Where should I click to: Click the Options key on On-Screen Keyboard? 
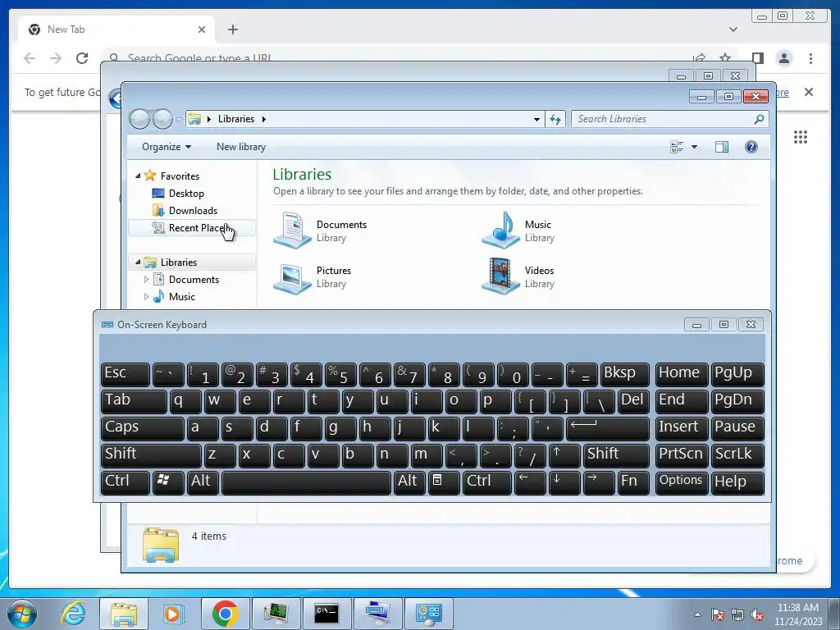coord(682,482)
